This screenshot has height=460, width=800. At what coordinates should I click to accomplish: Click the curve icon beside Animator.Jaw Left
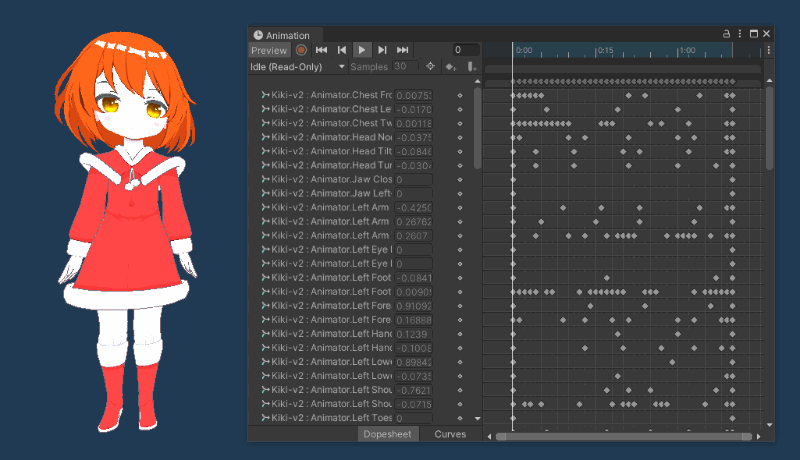(x=265, y=193)
